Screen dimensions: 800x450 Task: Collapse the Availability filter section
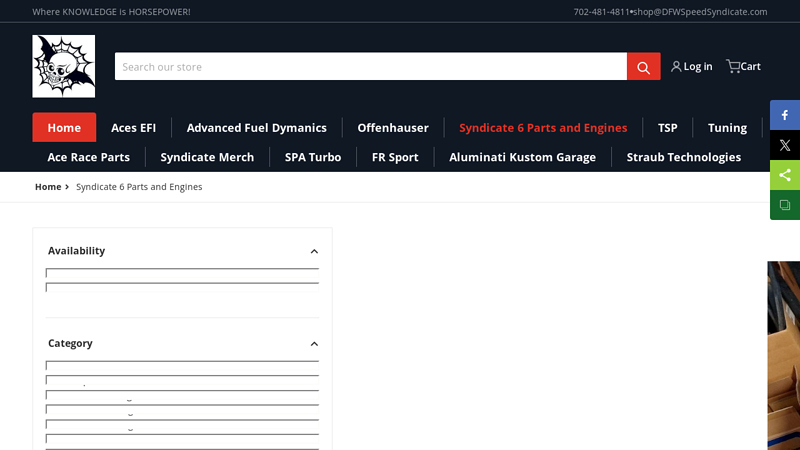tap(314, 252)
